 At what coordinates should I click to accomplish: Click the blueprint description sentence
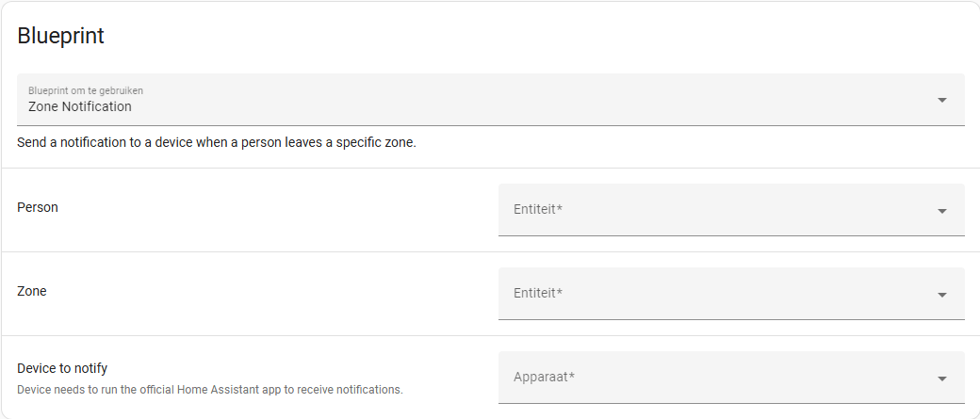tap(217, 142)
